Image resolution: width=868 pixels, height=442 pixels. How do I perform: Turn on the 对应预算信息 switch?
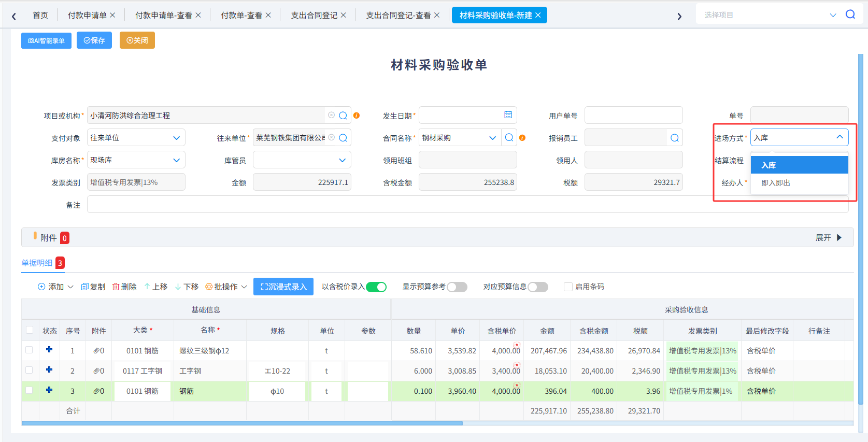point(538,287)
